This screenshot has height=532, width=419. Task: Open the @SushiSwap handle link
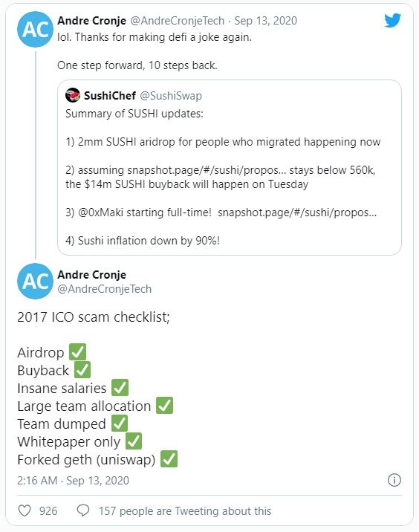click(x=171, y=96)
